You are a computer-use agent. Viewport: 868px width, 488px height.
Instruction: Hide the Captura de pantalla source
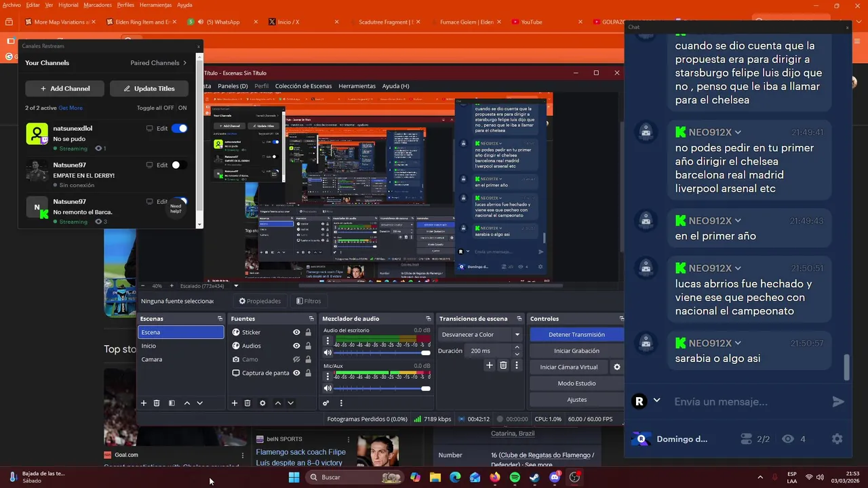pyautogui.click(x=296, y=373)
